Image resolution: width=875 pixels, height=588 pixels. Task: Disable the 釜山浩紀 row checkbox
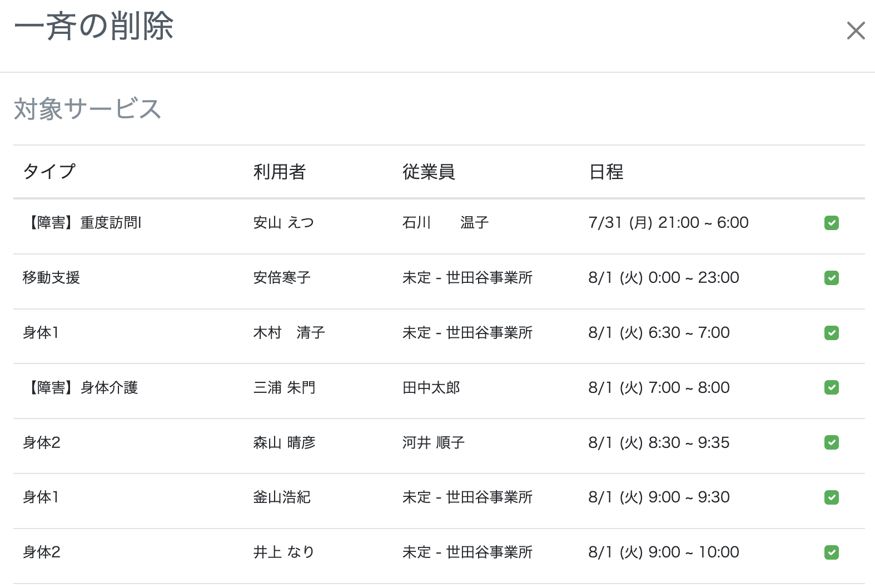pyautogui.click(x=831, y=497)
